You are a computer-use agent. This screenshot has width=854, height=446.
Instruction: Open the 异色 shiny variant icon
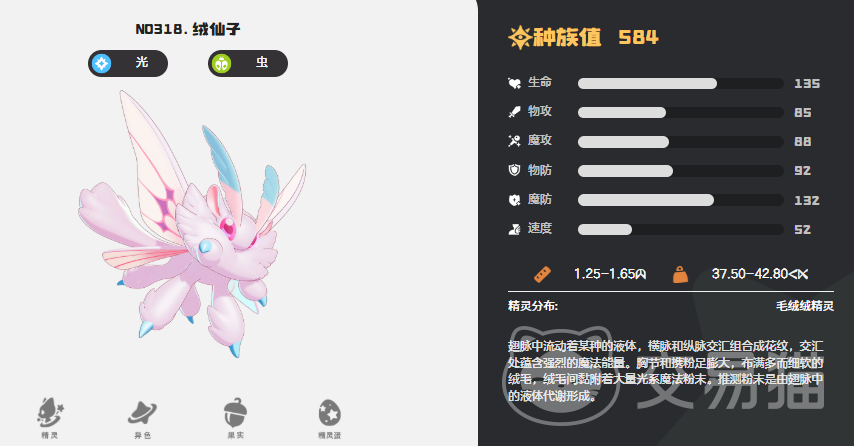coord(143,413)
